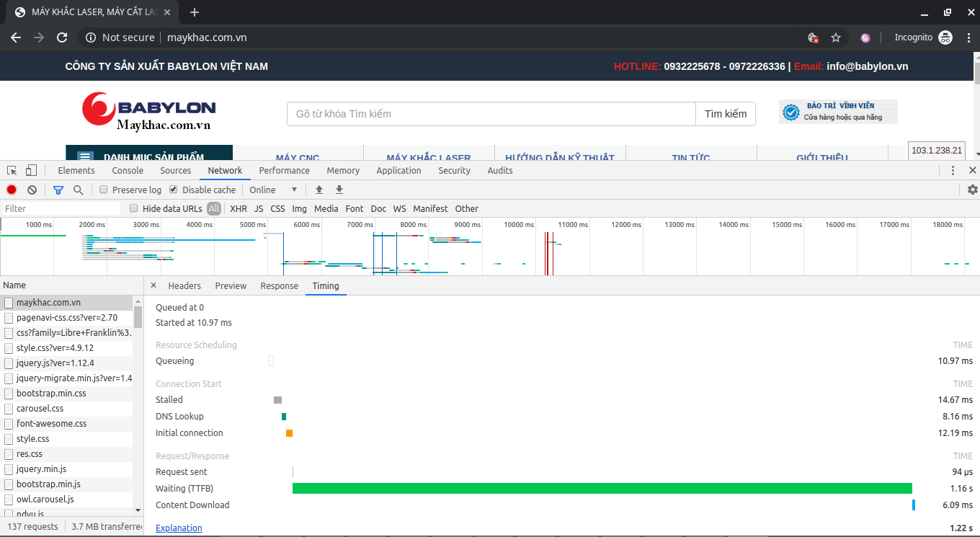Viewport: 980px width, 537px height.
Task: View the Preview tab of the request
Action: [x=231, y=286]
